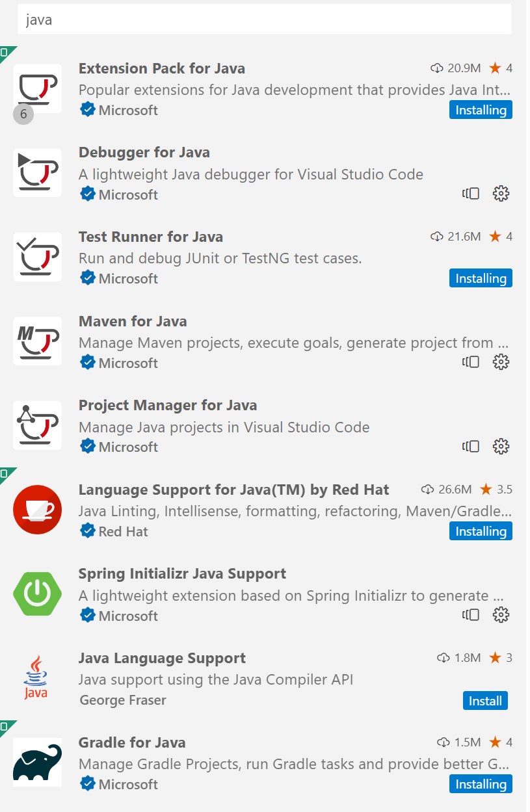530x812 pixels.
Task: Click the Red Hat Java extension icon
Action: coord(38,510)
